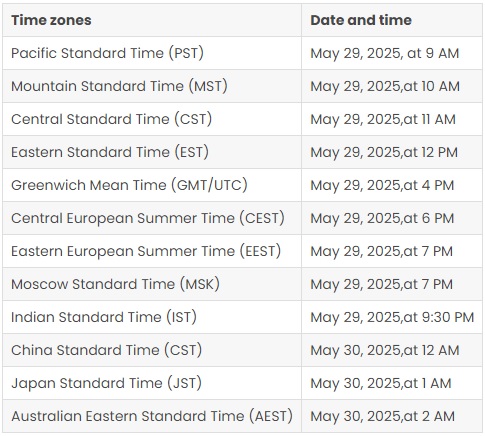Select Australian Eastern Standard Time (AEST) cell
Viewport: 485px width, 436px height.
pos(152,416)
